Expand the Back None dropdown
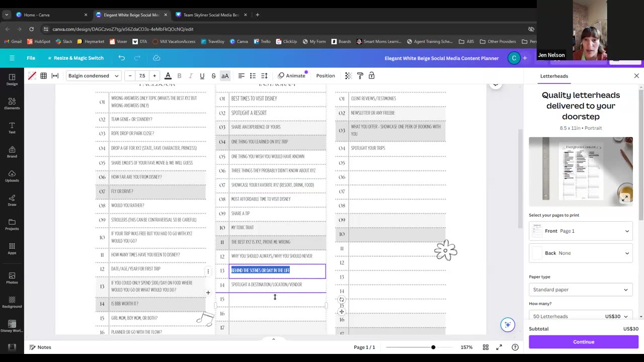 pos(581,253)
